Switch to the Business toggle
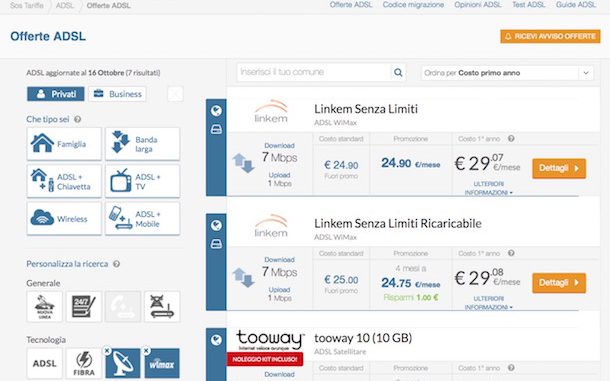Image resolution: width=610 pixels, height=381 pixels. click(x=117, y=94)
